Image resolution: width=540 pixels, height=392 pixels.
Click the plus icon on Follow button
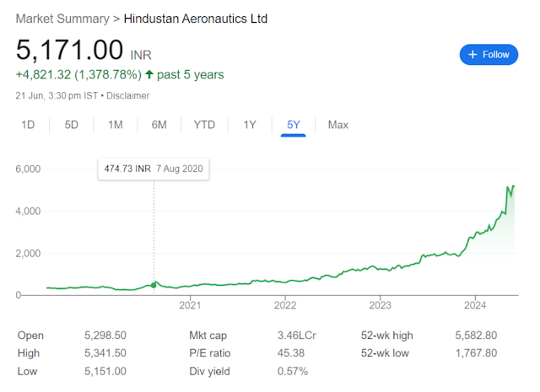tap(472, 55)
